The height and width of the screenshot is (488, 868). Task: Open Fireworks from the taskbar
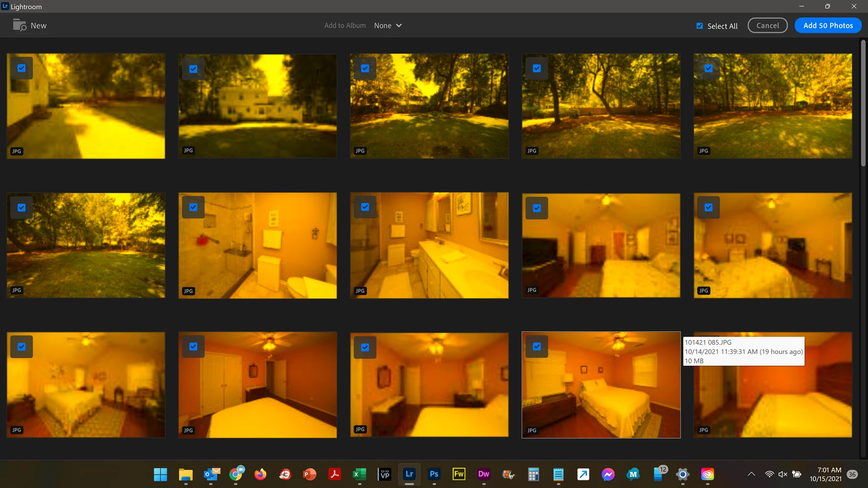(x=459, y=474)
